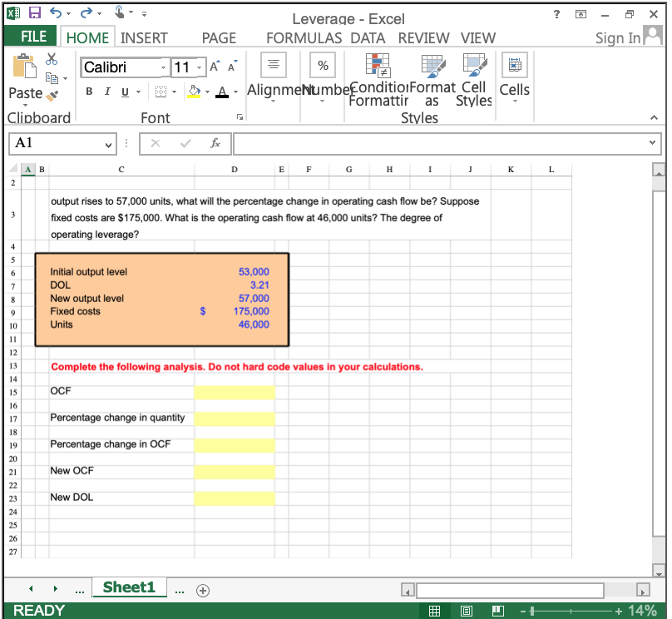Select the yellow OCF input cell
Viewport: 672px width, 619px height.
pyautogui.click(x=234, y=391)
